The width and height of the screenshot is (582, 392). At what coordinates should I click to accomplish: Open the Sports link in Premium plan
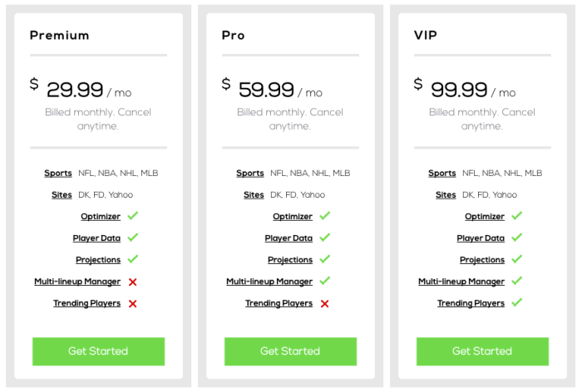(58, 174)
